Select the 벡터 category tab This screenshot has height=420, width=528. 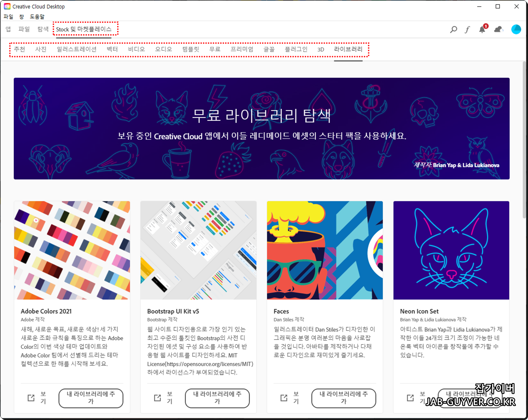tap(112, 49)
